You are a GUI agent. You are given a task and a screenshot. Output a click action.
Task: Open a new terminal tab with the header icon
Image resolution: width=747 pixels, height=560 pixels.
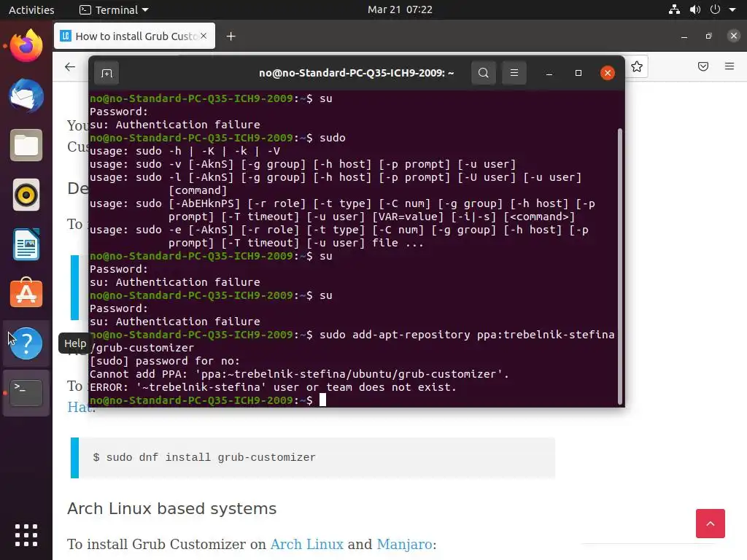click(x=107, y=73)
